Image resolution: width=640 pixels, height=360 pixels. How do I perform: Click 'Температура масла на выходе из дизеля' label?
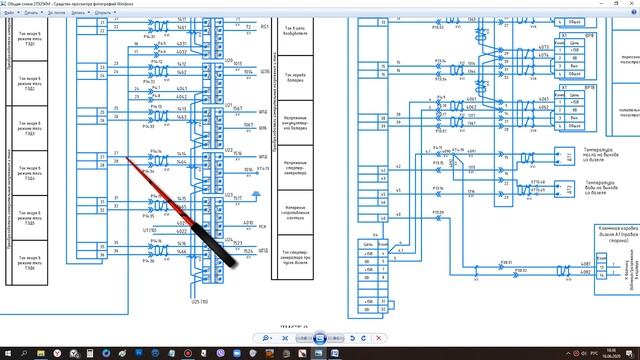click(x=601, y=155)
